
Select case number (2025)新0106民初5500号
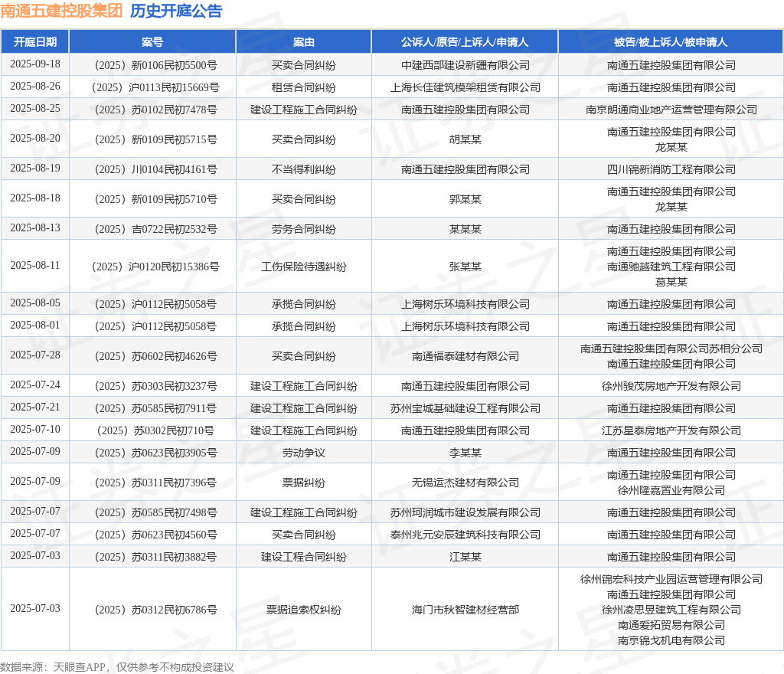[155, 65]
